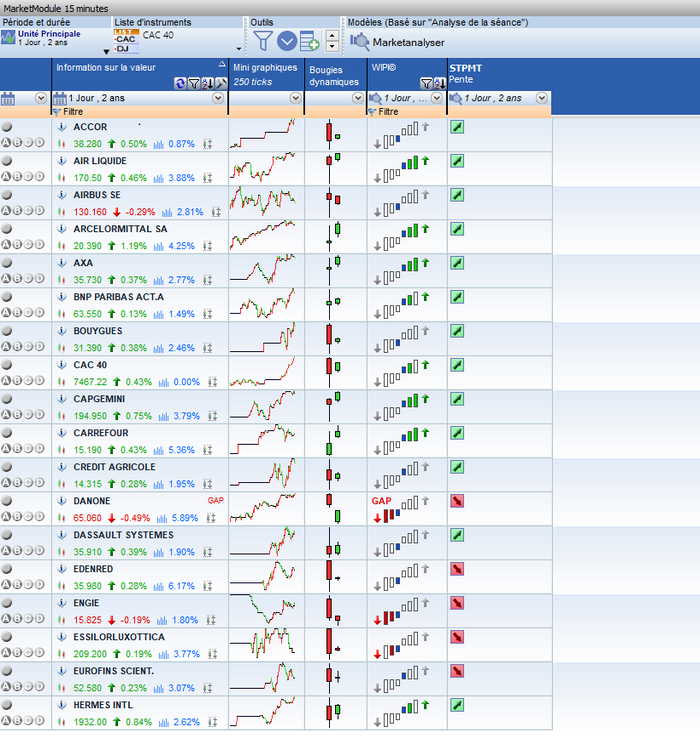Click the ARCELORMITTAL SA name

(x=121, y=229)
